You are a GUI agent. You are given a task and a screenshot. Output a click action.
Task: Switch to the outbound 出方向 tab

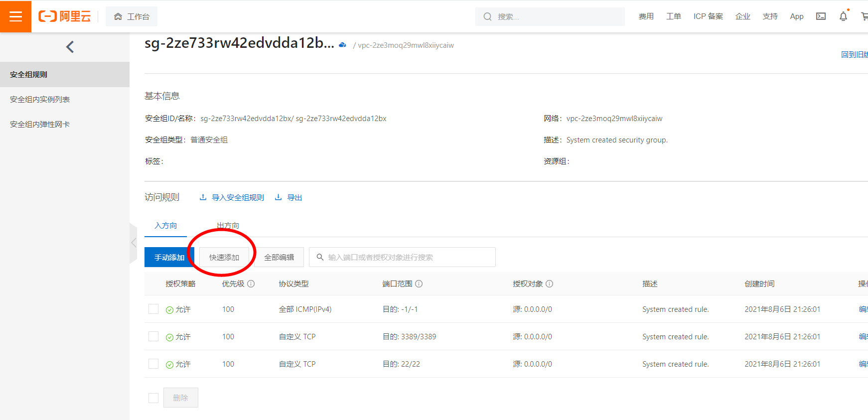point(228,226)
